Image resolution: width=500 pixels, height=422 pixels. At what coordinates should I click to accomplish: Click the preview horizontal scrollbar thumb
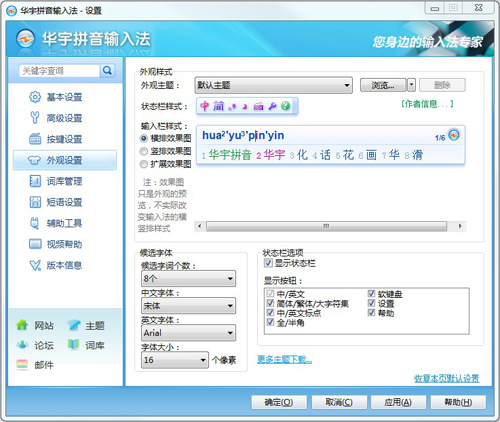(326, 226)
